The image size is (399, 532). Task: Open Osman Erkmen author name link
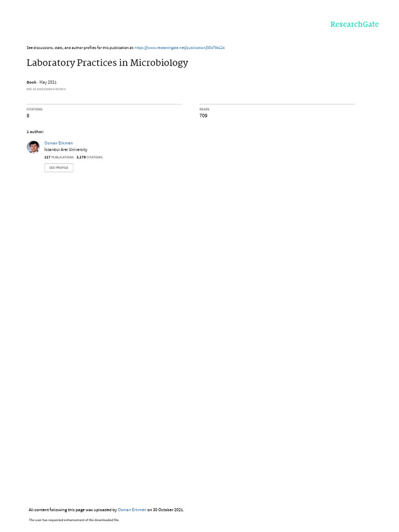click(58, 143)
